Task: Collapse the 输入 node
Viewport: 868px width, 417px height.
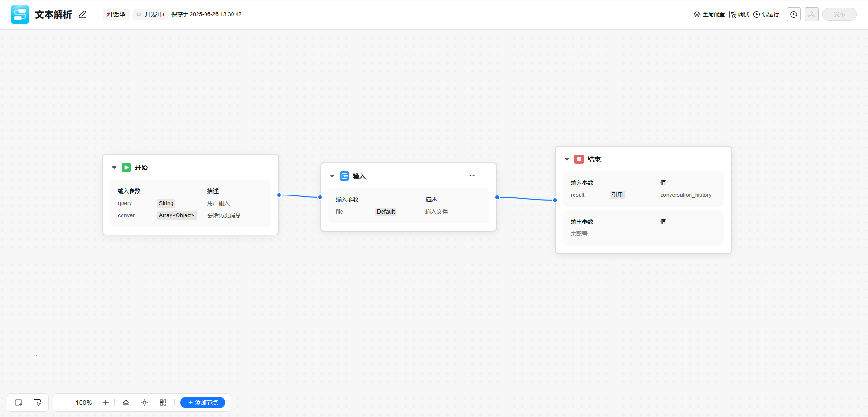Action: pyautogui.click(x=332, y=176)
